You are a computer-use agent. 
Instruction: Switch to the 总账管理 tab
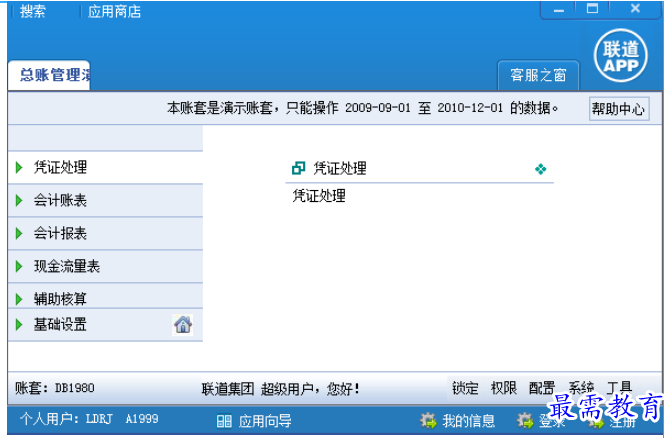pyautogui.click(x=49, y=75)
